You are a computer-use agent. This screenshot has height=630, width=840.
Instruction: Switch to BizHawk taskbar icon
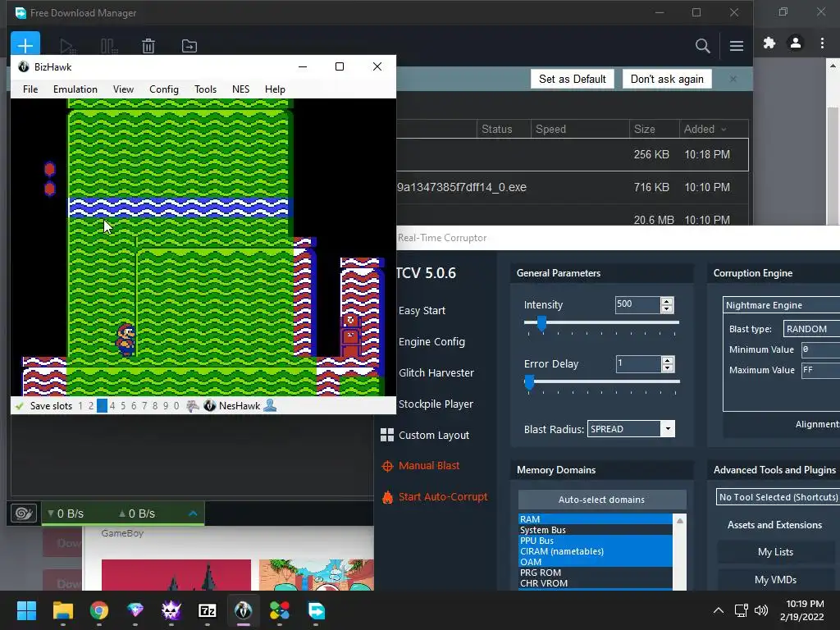(243, 610)
